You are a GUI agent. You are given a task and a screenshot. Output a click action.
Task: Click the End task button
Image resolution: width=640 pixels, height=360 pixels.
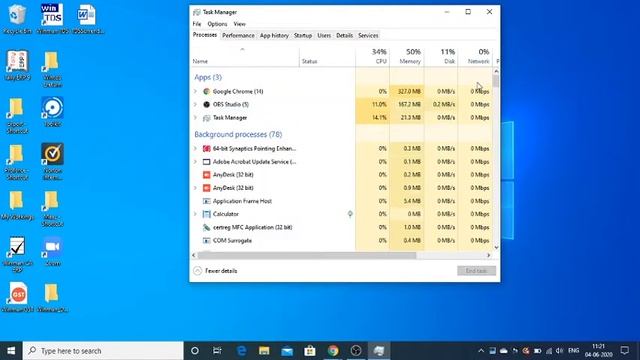tap(476, 271)
